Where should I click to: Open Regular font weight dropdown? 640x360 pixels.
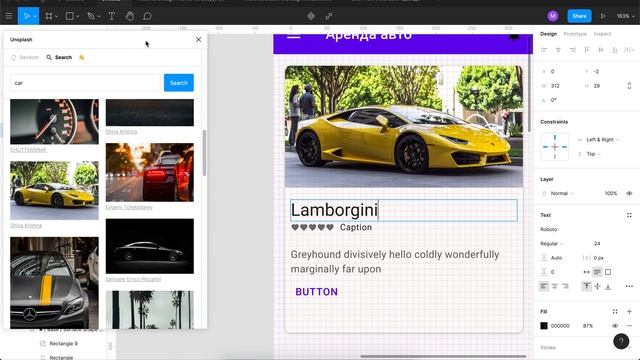[x=551, y=244]
